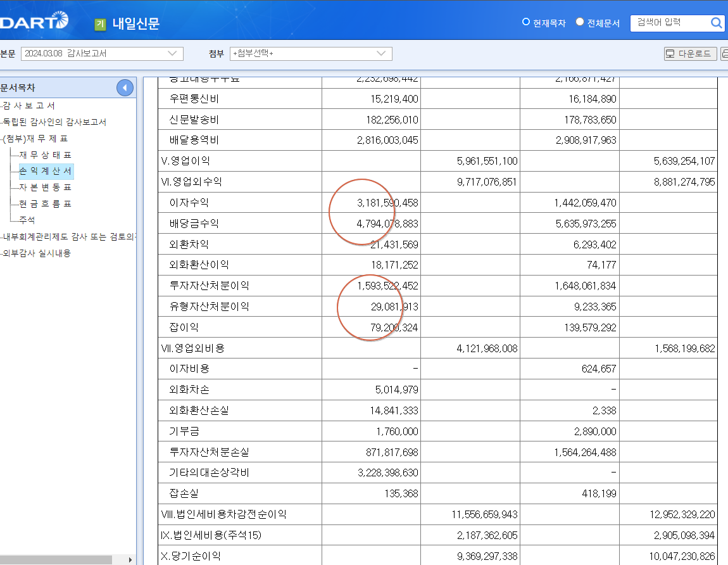Click the 외화환산손실 row label
Image resolution: width=728 pixels, height=565 pixels.
pos(199,410)
